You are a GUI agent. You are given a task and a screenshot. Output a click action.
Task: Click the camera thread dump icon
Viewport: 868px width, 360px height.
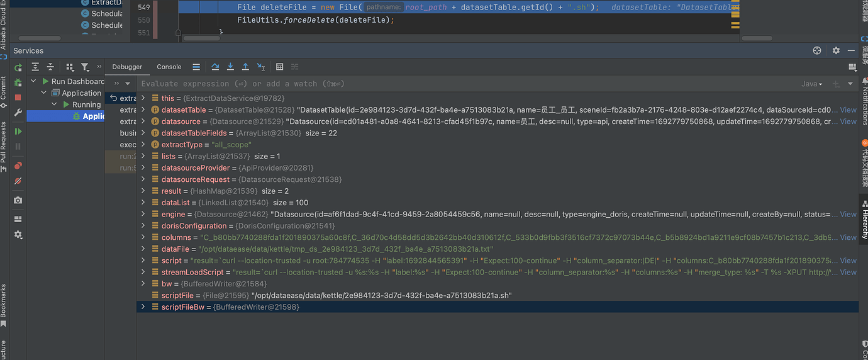(18, 200)
